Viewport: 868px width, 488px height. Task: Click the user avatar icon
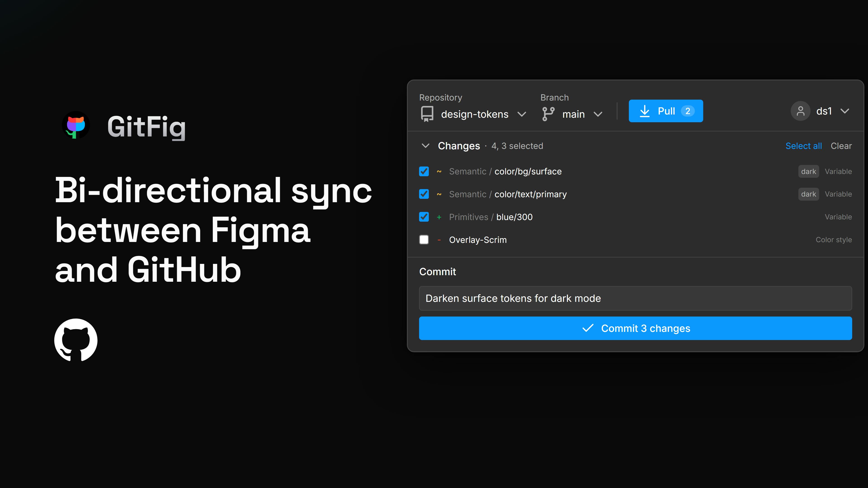click(800, 111)
